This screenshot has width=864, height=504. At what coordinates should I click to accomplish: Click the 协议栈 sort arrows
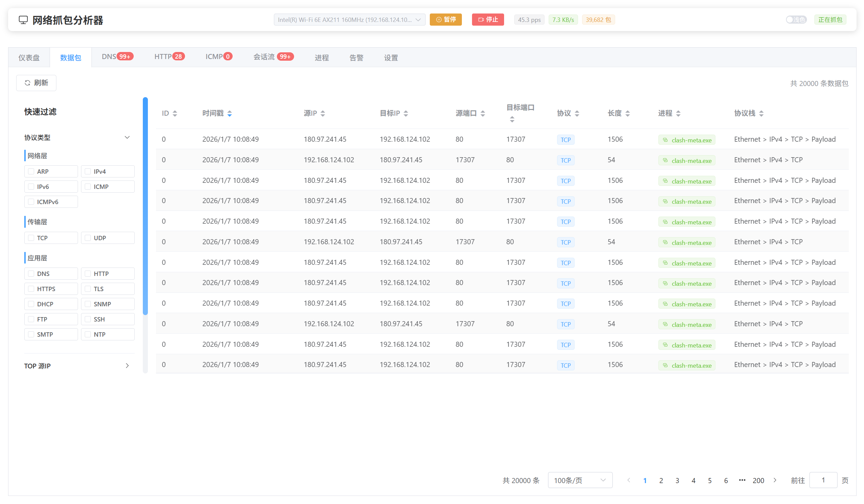coord(761,113)
